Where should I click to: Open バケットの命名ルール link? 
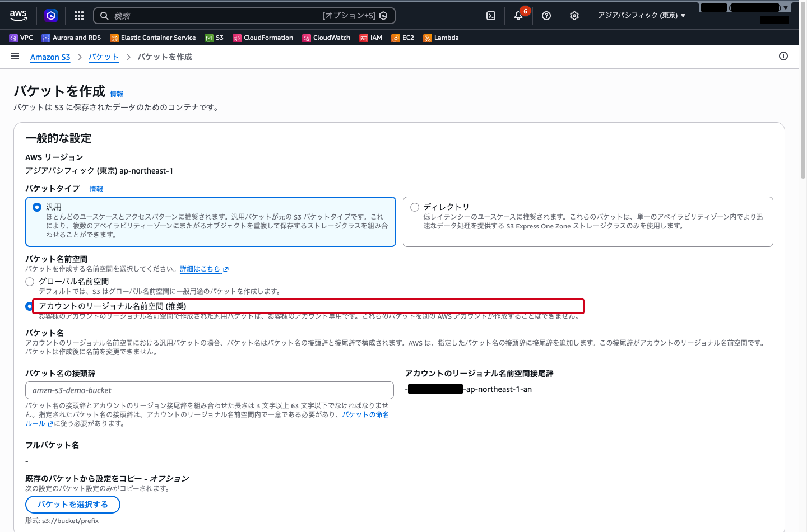[x=365, y=415]
